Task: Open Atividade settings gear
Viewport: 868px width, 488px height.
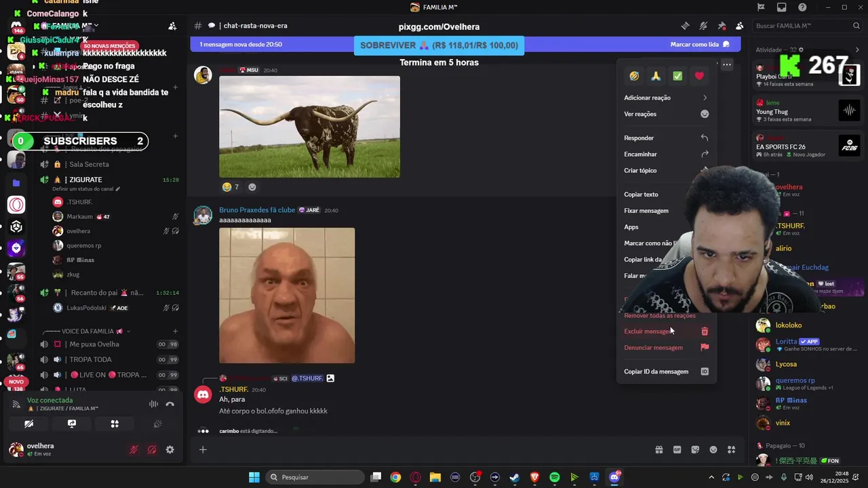Action: pos(801,49)
